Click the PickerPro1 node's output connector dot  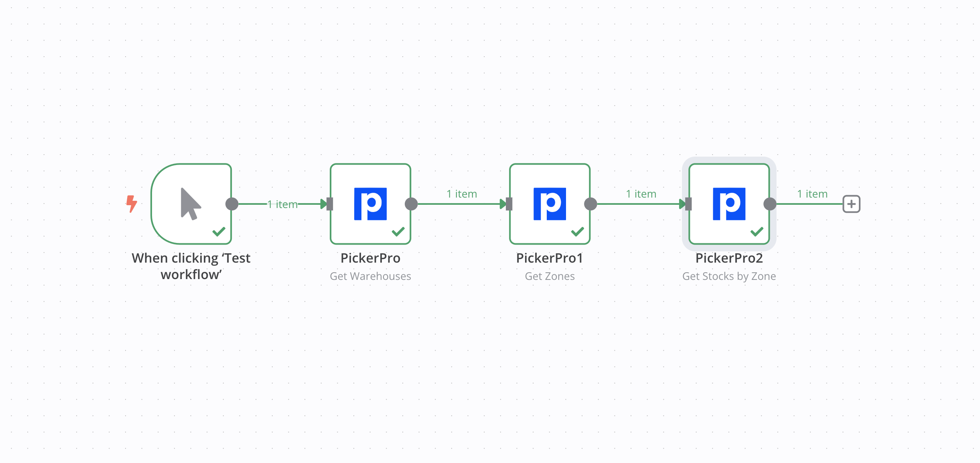[x=590, y=204]
